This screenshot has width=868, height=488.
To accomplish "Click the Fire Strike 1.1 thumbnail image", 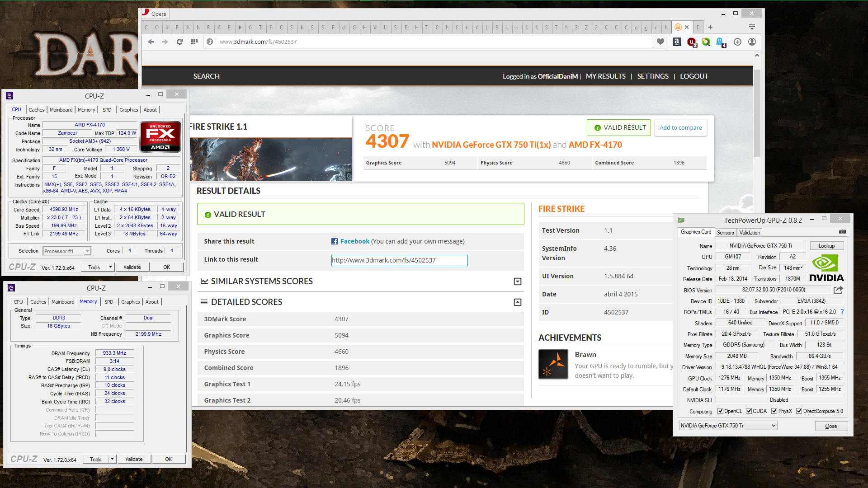I will 271,160.
